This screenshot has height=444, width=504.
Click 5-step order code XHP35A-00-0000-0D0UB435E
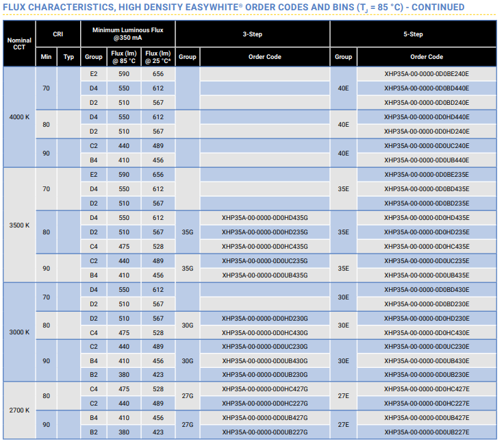click(x=427, y=275)
